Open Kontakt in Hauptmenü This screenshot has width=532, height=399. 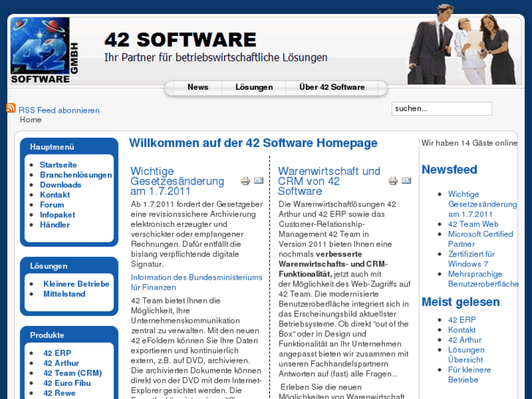55,195
